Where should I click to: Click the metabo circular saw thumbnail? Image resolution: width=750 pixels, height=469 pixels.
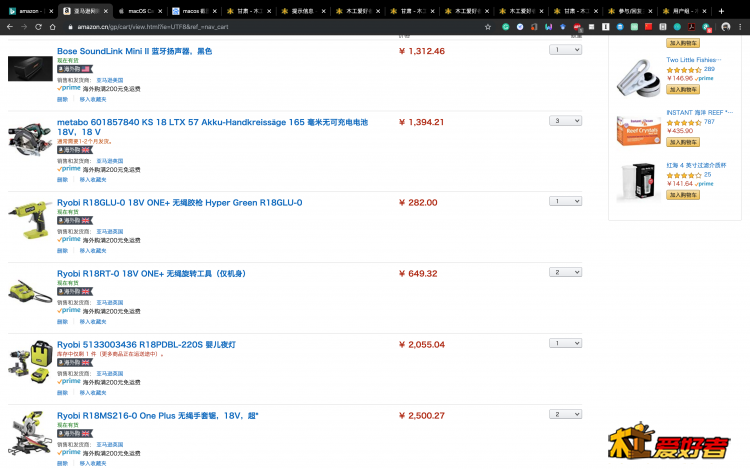coord(30,139)
